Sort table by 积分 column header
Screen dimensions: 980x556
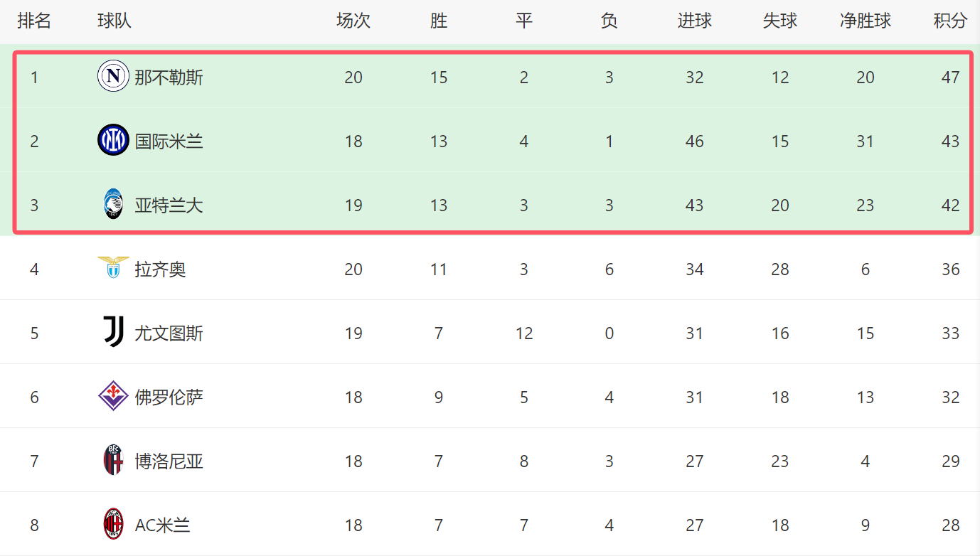point(950,21)
